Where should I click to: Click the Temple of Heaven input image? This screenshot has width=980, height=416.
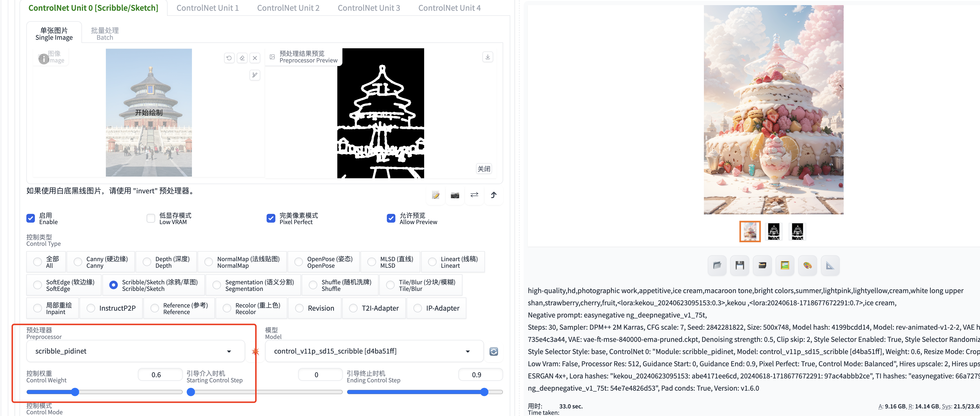tap(149, 113)
